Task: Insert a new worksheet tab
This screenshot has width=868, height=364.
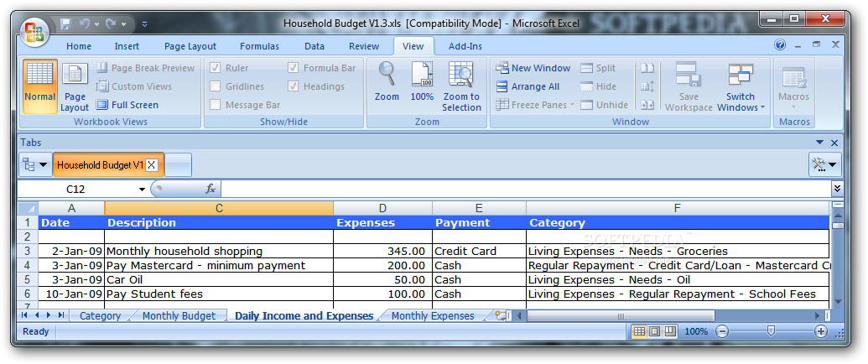Action: coord(500,316)
